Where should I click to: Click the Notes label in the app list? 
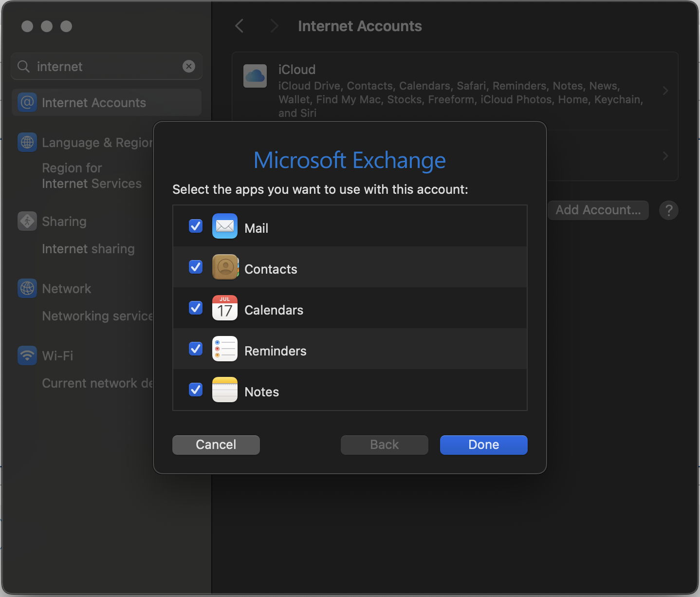(262, 392)
